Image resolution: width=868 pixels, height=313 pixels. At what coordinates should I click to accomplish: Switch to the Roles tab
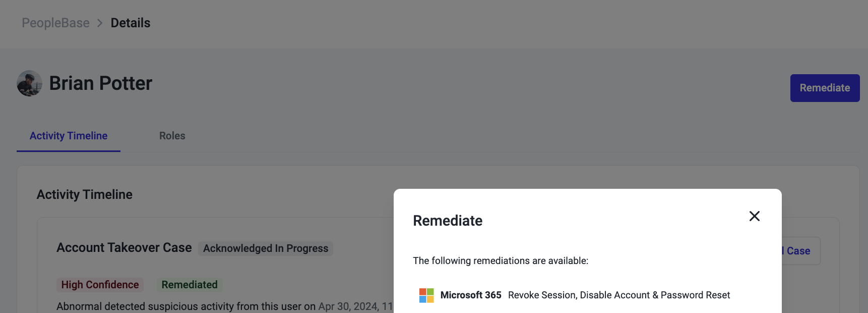coord(172,136)
